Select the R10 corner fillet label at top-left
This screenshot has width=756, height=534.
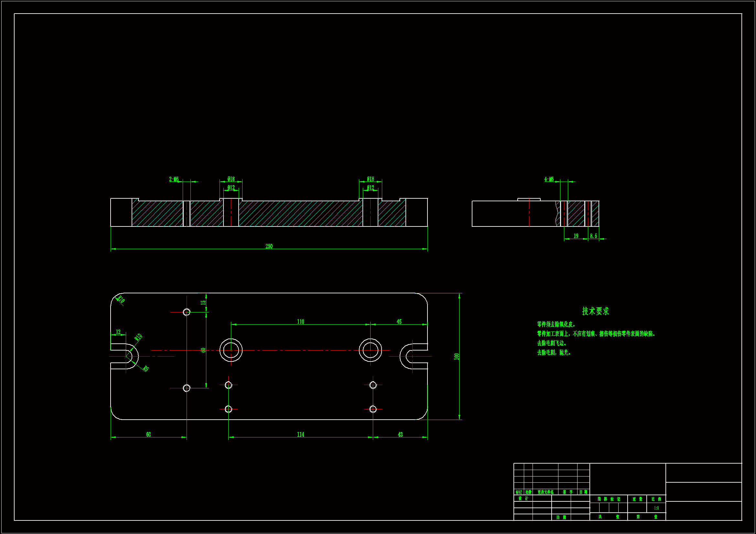(x=121, y=299)
